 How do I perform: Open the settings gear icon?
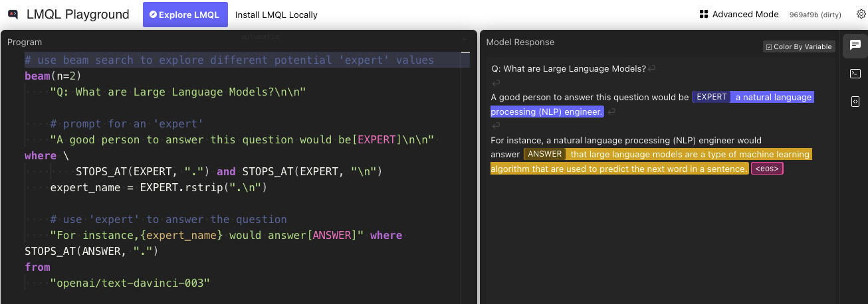coord(861,14)
